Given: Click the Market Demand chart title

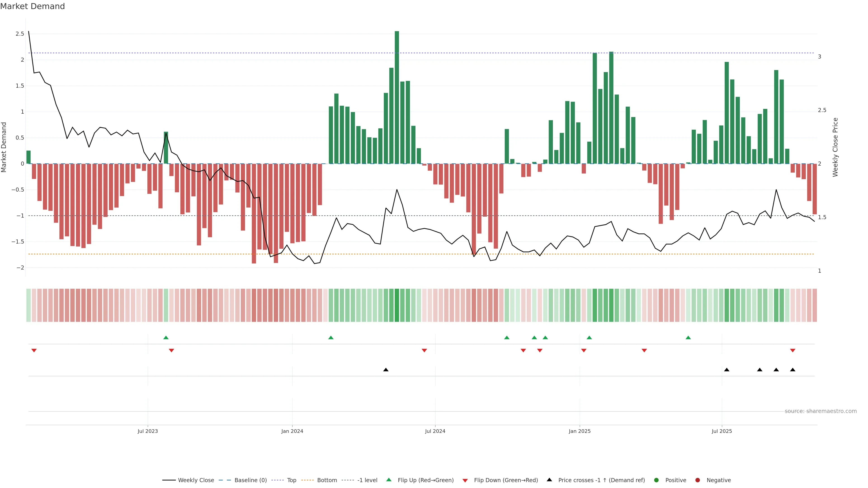Looking at the screenshot, I should point(32,6).
